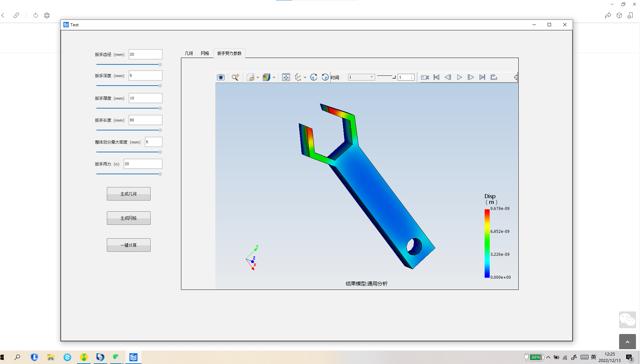The width and height of the screenshot is (640, 364).
Task: Switch to the 几何 tab
Action: click(189, 53)
